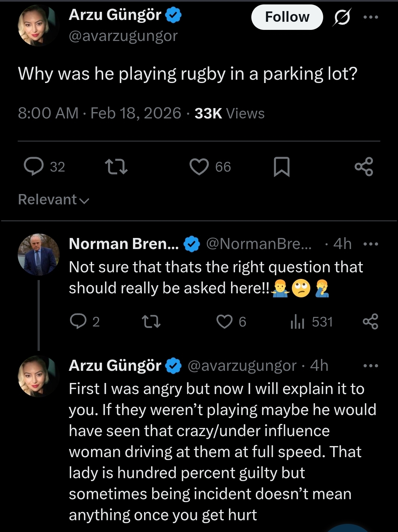This screenshot has width=398, height=532.
Task: Repost Norman's reply
Action: [x=151, y=321]
